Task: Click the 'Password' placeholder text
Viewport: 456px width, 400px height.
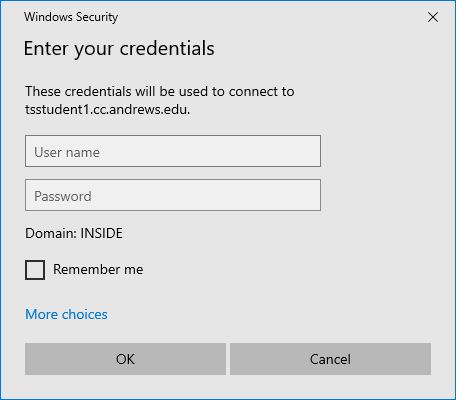Action: [x=63, y=196]
